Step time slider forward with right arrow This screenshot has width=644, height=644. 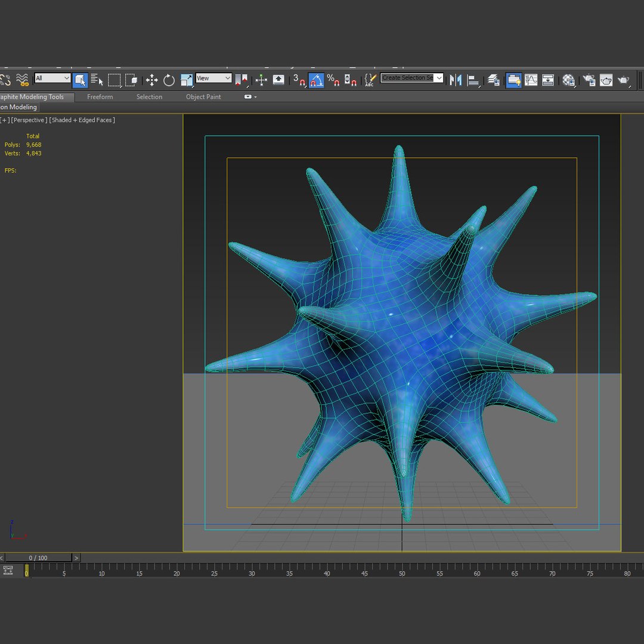click(76, 558)
